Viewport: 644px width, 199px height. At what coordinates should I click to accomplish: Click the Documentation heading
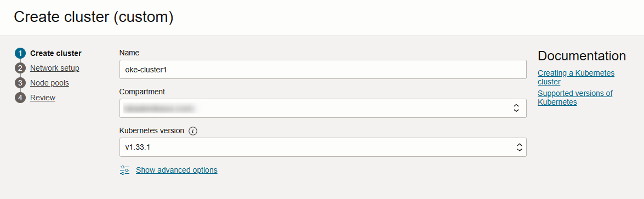[582, 56]
